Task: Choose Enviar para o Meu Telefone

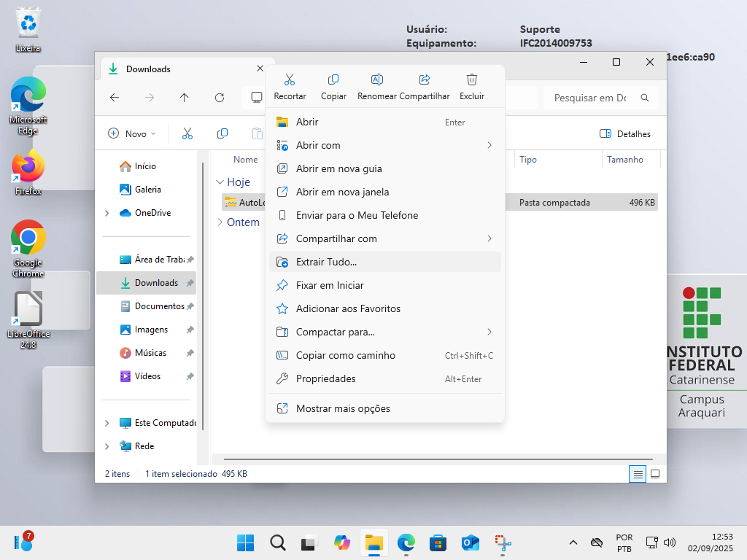Action: (385, 215)
